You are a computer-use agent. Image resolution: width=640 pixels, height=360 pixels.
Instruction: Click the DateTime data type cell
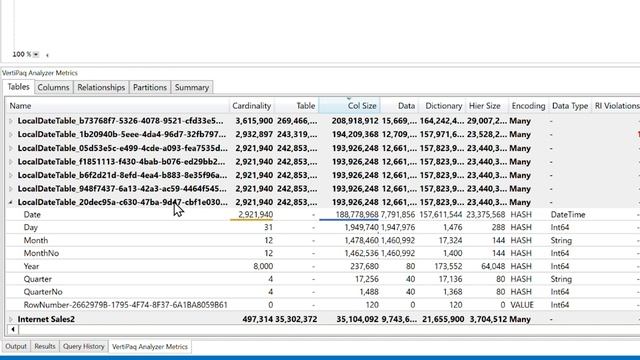568,214
